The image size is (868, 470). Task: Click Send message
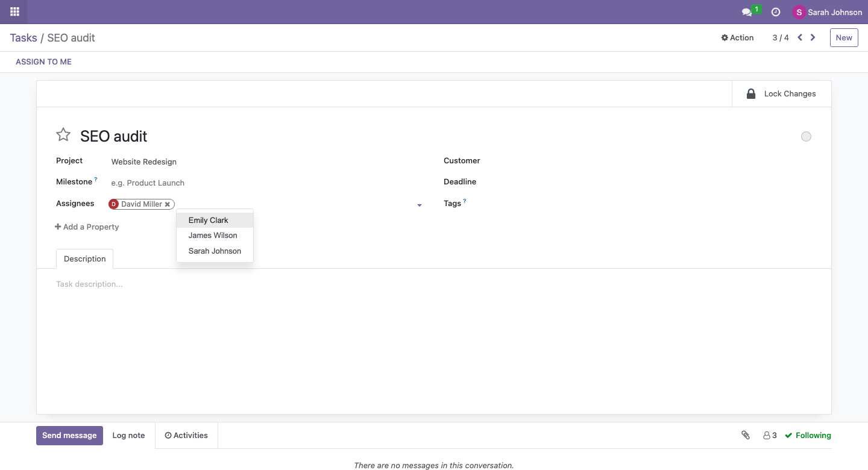point(69,436)
